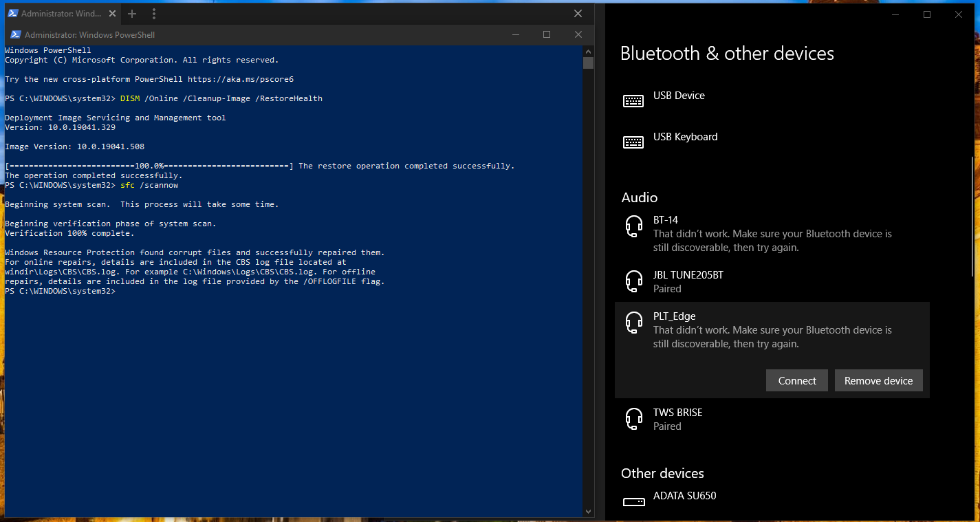Open a new tab with the plus button
Image resolution: width=980 pixels, height=522 pixels.
click(132, 14)
